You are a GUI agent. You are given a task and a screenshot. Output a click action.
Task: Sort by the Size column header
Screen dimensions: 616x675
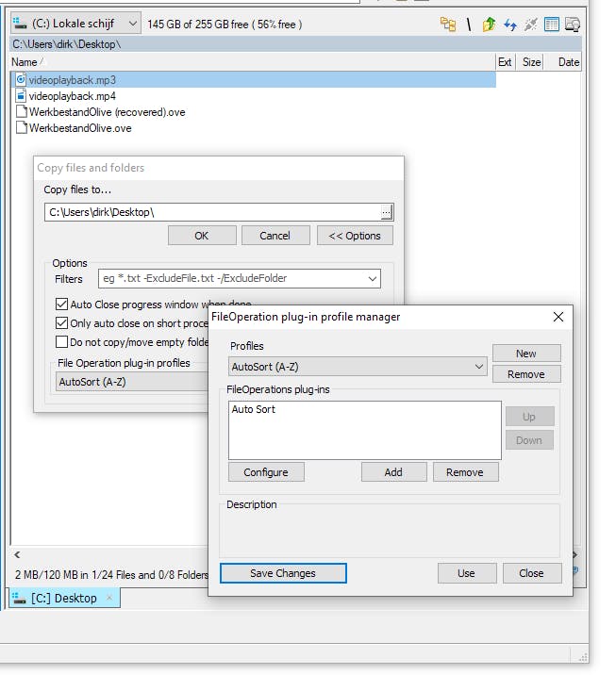click(x=531, y=62)
